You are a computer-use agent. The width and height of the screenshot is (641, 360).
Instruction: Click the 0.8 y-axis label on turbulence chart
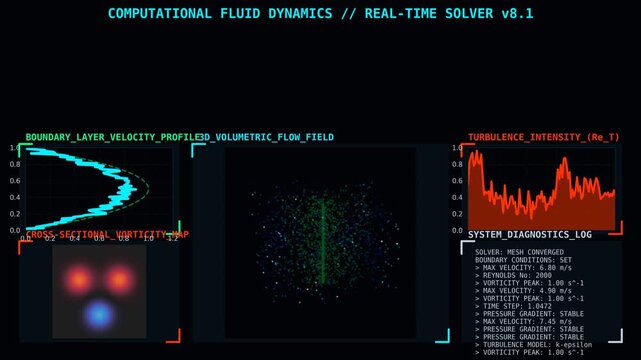tap(457, 164)
